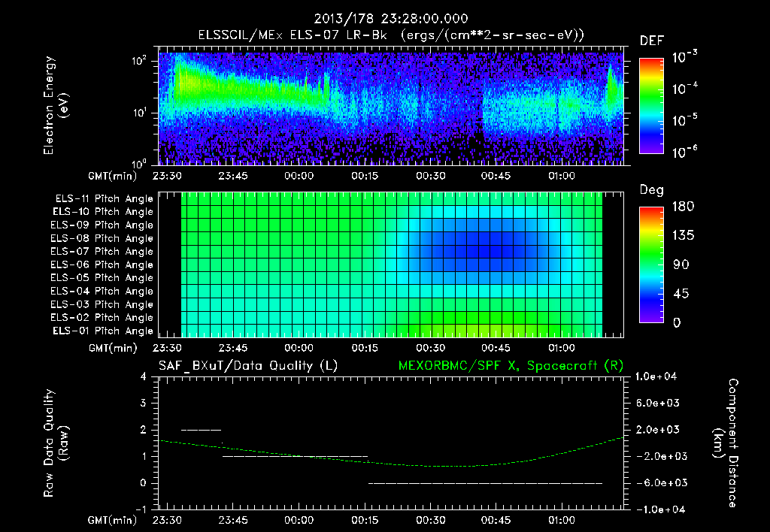
Task: Select "ELS-04 Pitch Angle" row label
Action: click(x=102, y=291)
